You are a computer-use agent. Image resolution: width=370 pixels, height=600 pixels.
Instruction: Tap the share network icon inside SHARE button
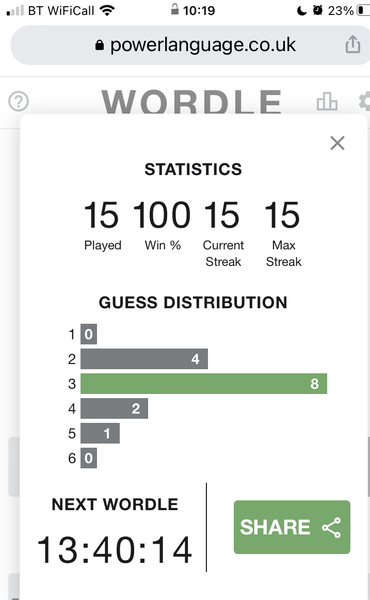(331, 528)
